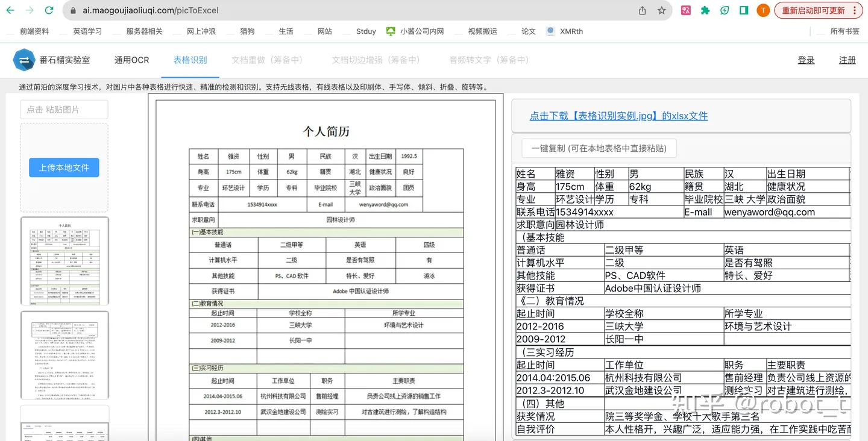This screenshot has width=868, height=441.
Task: Click the 番石榴实验室 logo icon
Action: click(24, 60)
